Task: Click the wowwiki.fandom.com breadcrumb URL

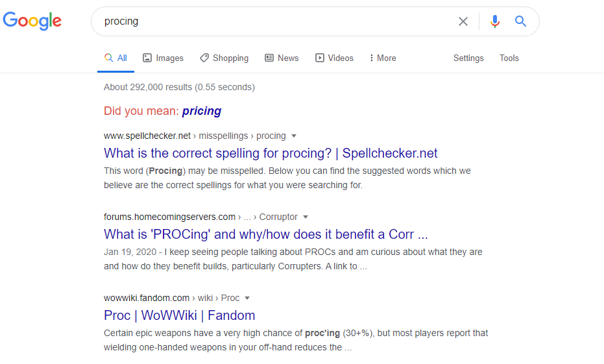Action: (x=171, y=298)
